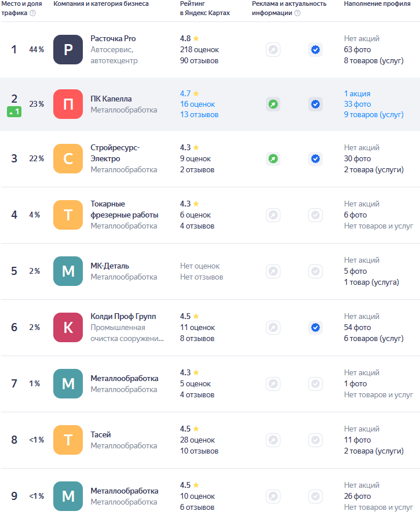Click the Автосервис, автотехцентр category text

pyautogui.click(x=114, y=55)
